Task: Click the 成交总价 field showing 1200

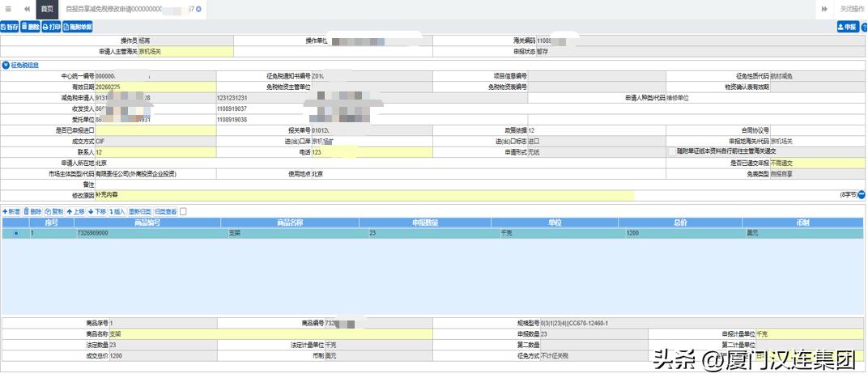Action: pos(163,355)
